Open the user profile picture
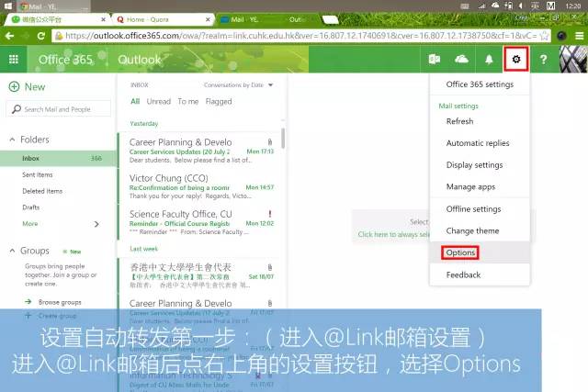Image resolution: width=588 pixels, height=392 pixels. point(573,60)
